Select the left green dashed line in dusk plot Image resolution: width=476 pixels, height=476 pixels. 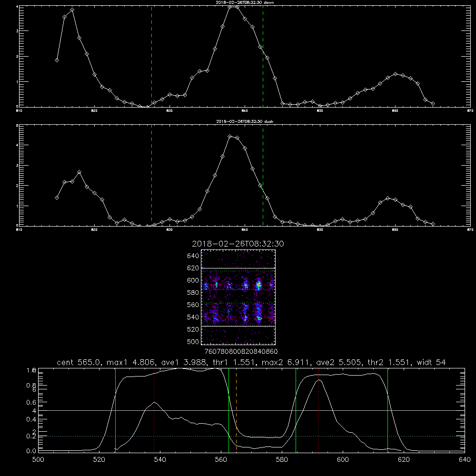pyautogui.click(x=151, y=175)
